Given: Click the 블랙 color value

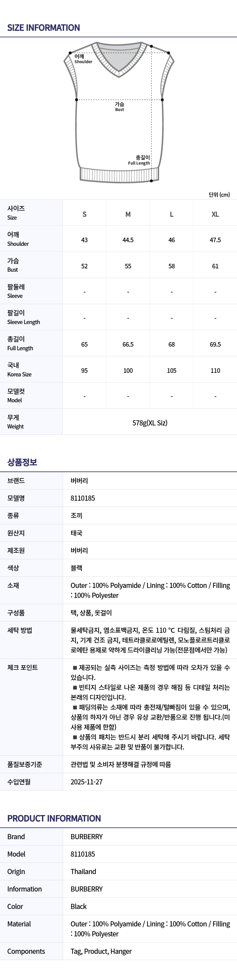Looking at the screenshot, I should click(x=76, y=568).
